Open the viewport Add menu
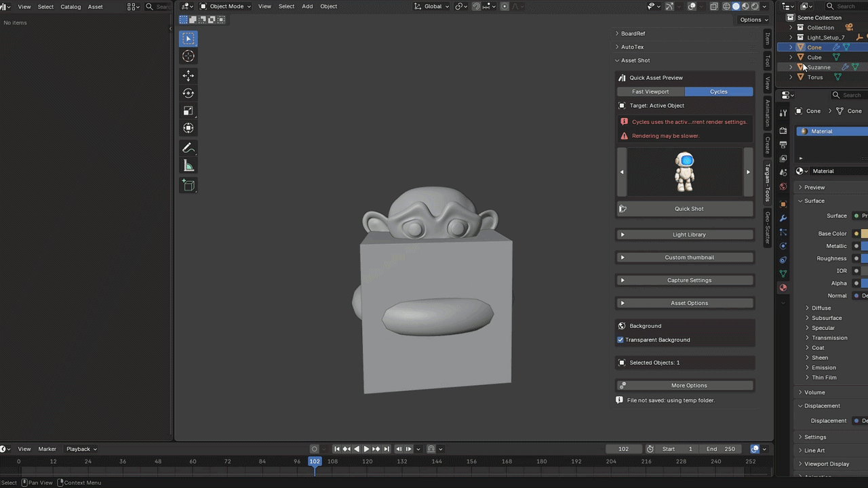The width and height of the screenshot is (868, 488). coord(307,6)
